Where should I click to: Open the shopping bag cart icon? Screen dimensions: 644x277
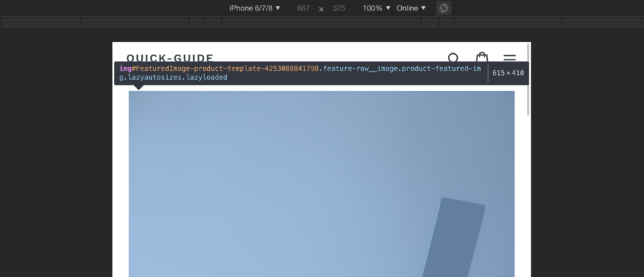pos(482,57)
